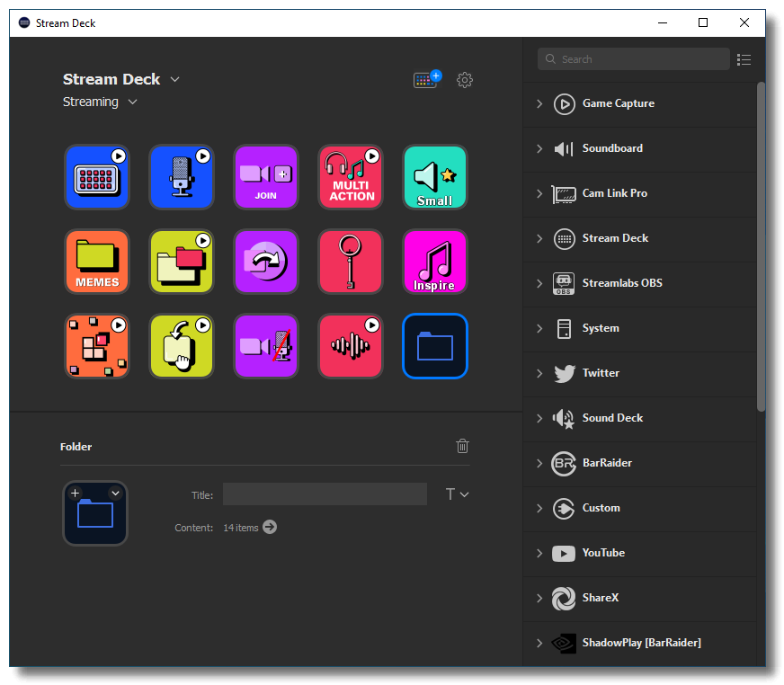Select the orange scattered-squares key
The image size is (784, 685).
pos(97,346)
